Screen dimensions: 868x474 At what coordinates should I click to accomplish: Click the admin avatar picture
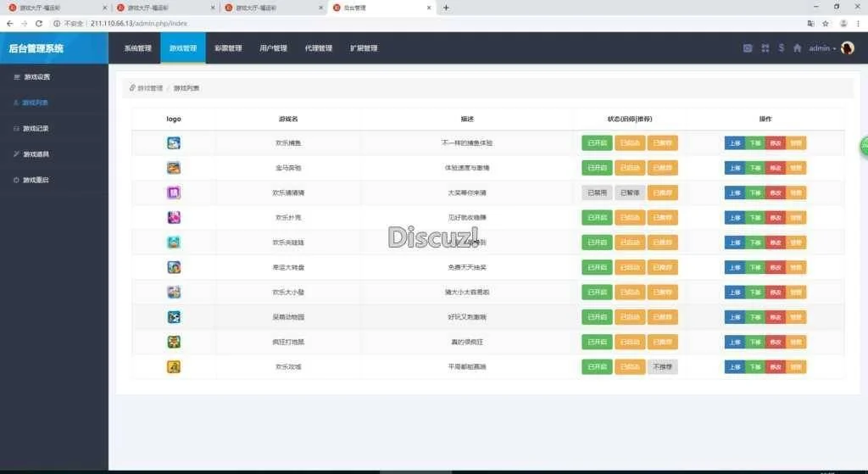tap(847, 48)
